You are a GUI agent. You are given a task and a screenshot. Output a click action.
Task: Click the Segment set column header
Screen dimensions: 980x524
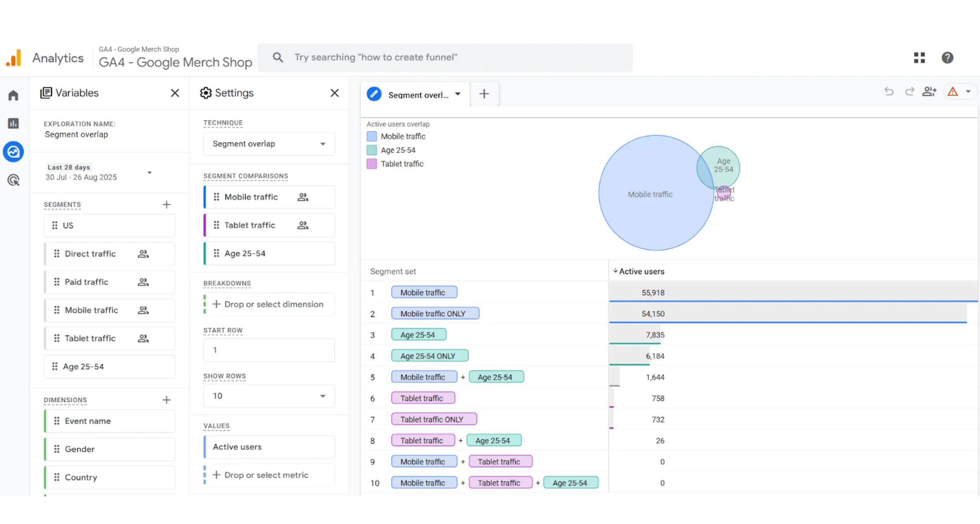pos(393,271)
